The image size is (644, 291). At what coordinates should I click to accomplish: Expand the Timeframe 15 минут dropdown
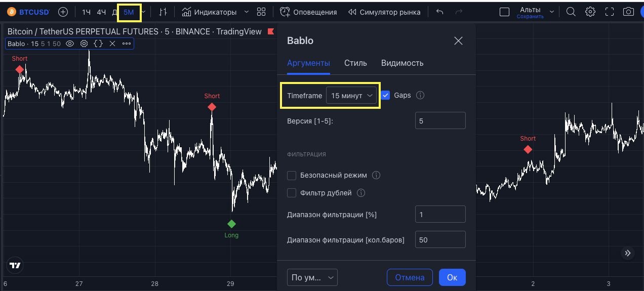pos(351,96)
